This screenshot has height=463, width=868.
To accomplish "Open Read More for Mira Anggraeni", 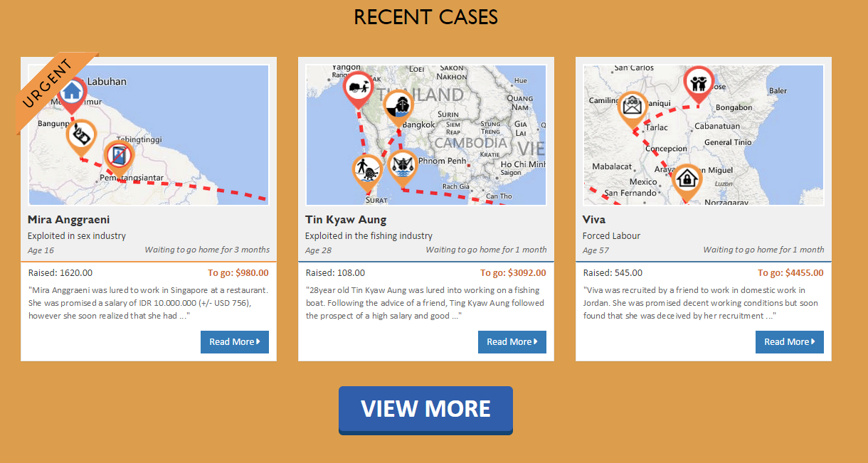I will pos(235,342).
